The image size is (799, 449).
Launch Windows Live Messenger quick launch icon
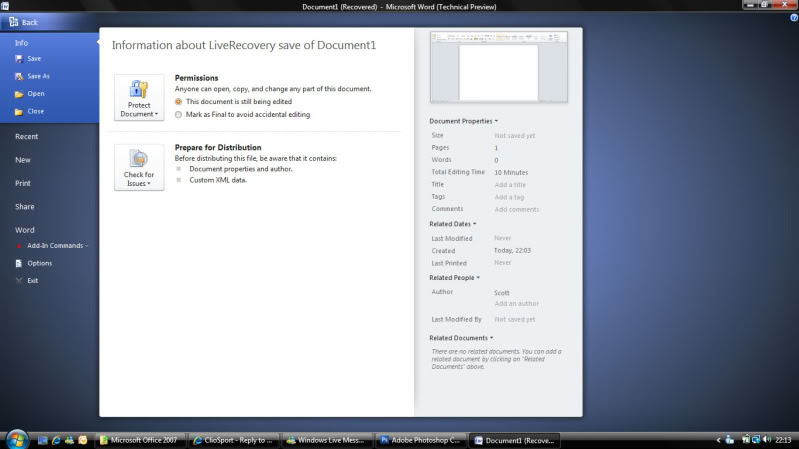click(69, 440)
